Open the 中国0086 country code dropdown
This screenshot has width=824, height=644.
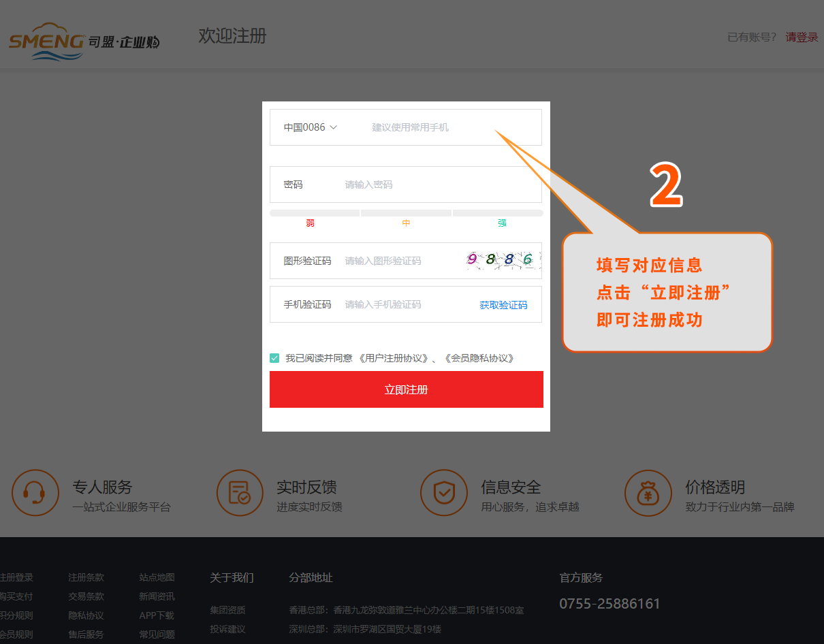pos(311,127)
